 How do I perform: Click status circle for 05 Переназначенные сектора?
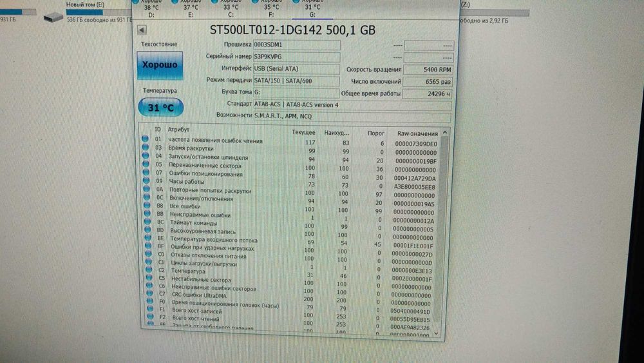[146, 164]
